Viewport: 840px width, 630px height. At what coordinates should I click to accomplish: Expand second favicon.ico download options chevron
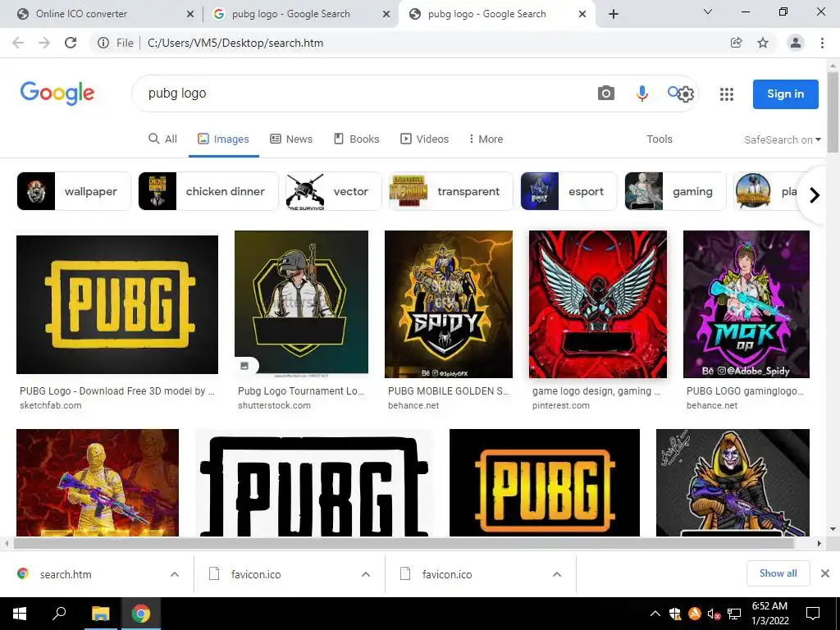pyautogui.click(x=557, y=574)
